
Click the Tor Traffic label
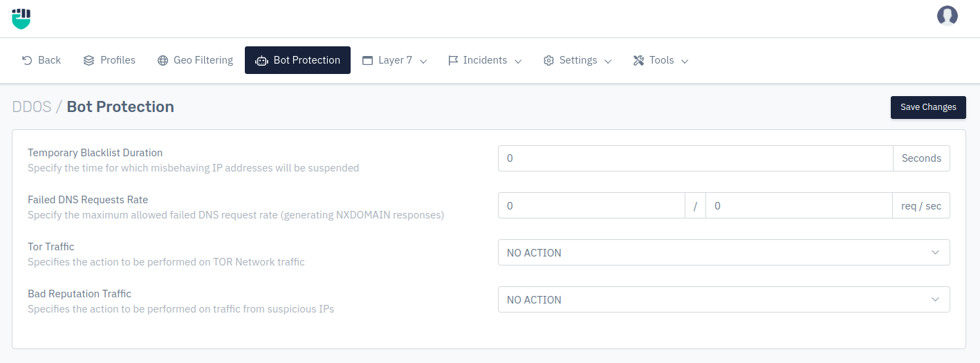(x=51, y=247)
